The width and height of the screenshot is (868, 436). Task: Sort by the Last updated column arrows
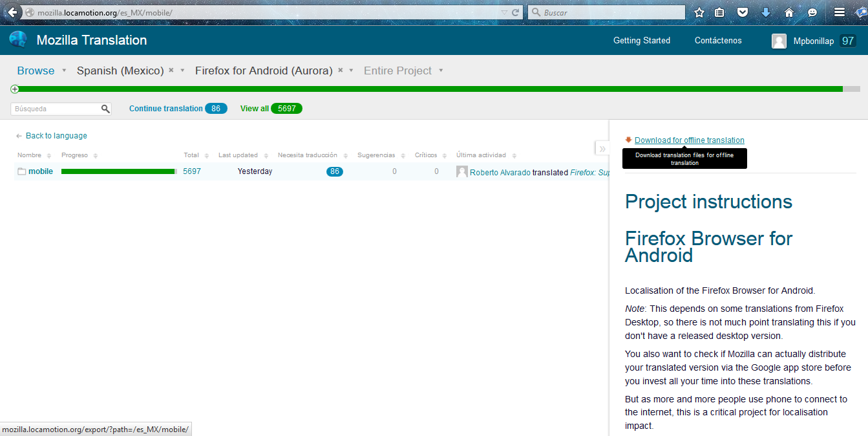tap(266, 156)
